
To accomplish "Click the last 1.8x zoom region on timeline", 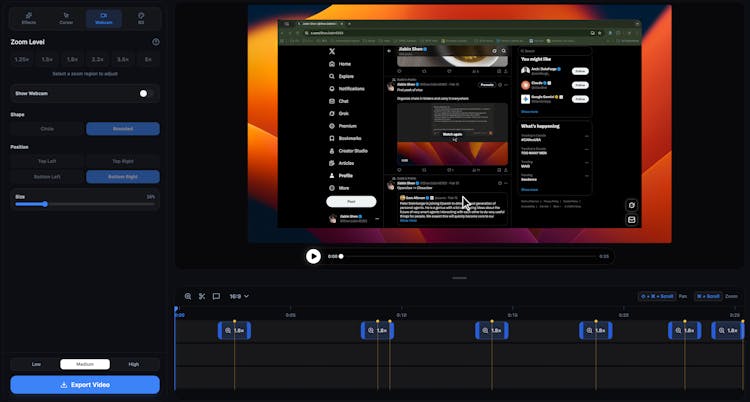I will [x=728, y=330].
